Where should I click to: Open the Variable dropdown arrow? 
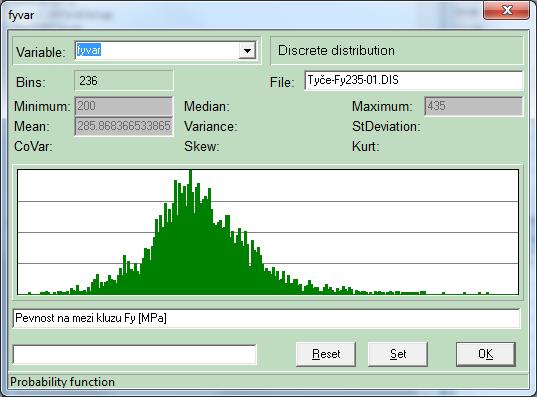point(247,51)
